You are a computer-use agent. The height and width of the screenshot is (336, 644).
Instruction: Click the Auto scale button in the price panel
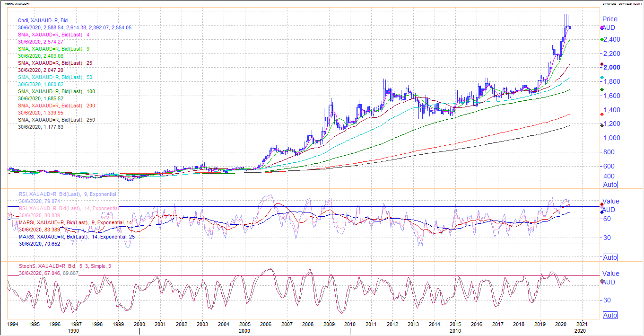tap(610, 185)
